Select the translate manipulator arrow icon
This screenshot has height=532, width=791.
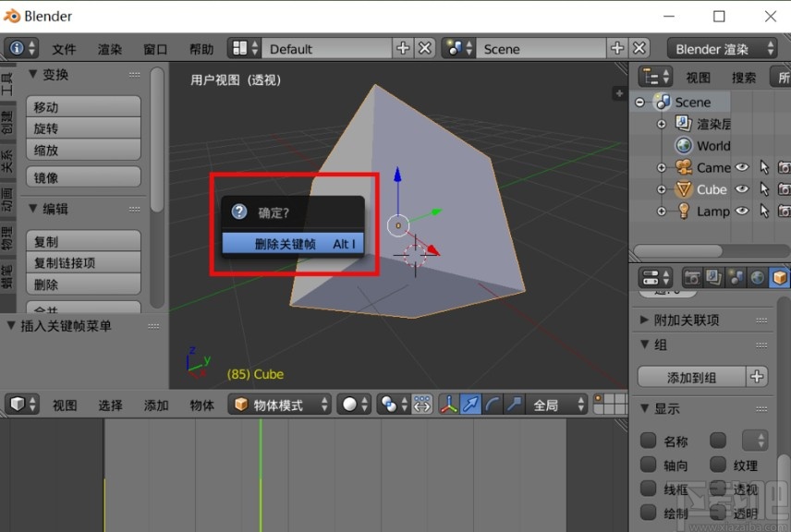coord(471,404)
